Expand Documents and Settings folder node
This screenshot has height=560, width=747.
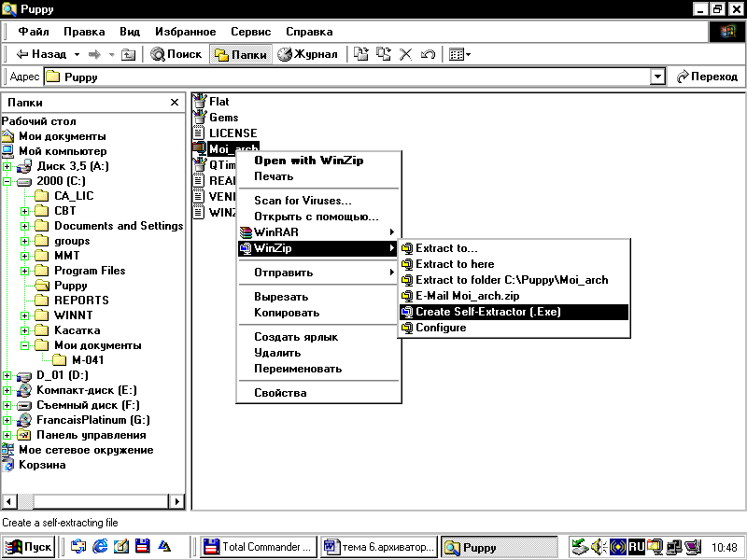point(25,226)
